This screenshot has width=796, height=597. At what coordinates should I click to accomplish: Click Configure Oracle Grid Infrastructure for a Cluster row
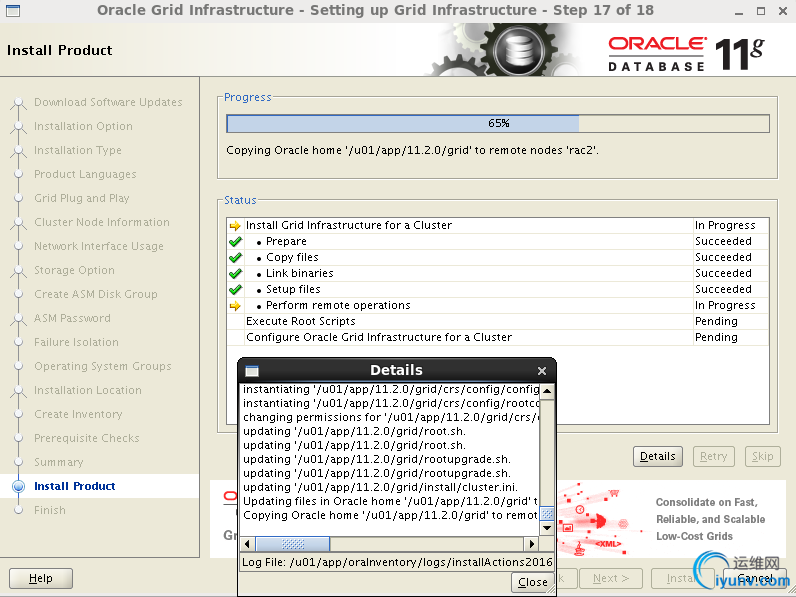pos(498,338)
